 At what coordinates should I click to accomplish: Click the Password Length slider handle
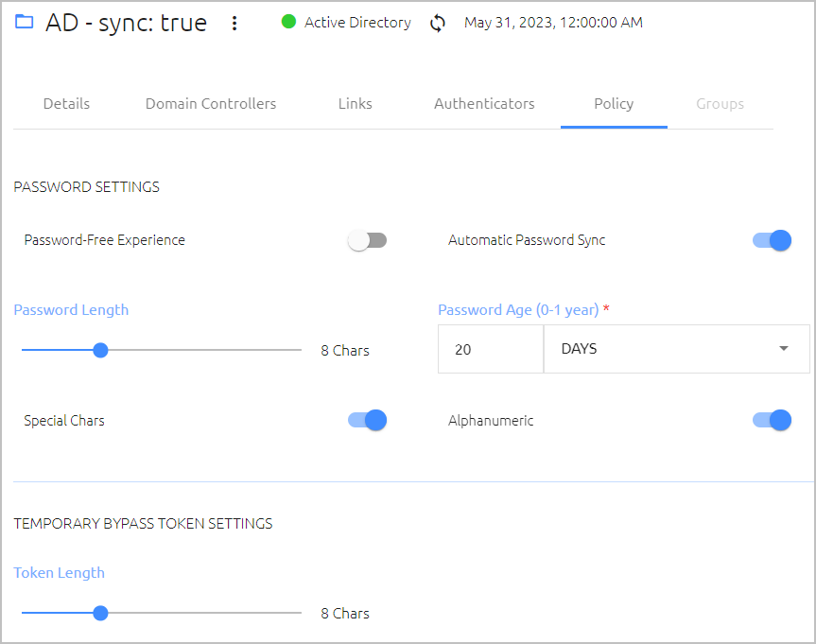[100, 351]
